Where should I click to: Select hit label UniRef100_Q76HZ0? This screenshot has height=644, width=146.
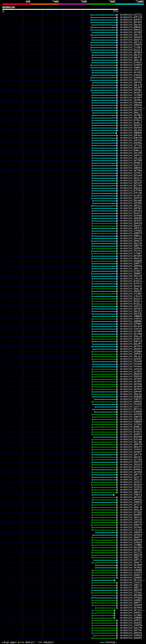pos(131,63)
